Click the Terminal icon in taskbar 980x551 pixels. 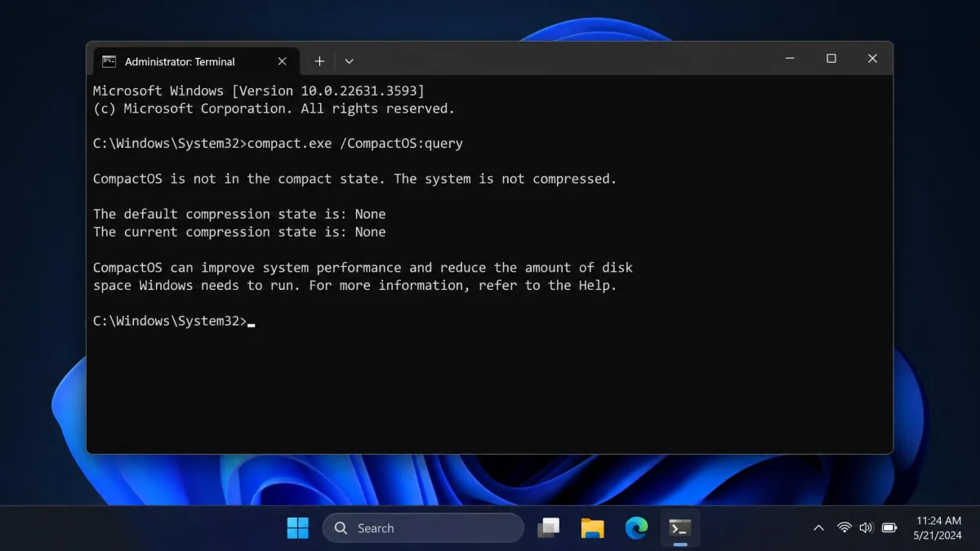pos(679,528)
